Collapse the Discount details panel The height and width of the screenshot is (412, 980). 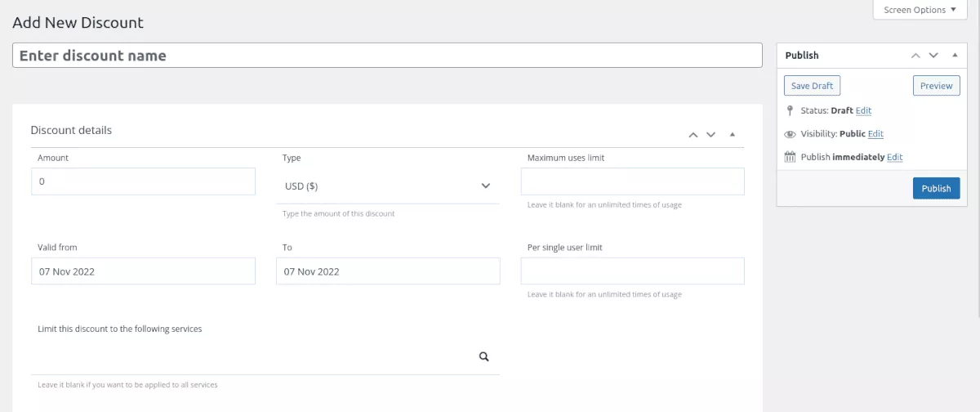point(732,133)
